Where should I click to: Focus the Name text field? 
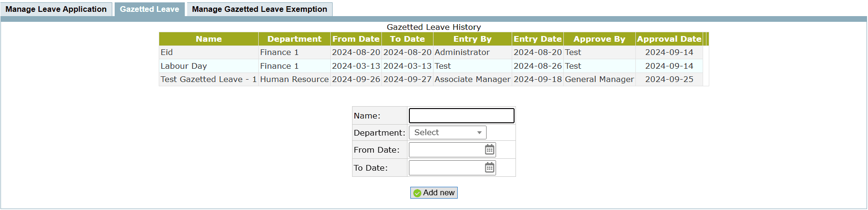[x=461, y=116]
